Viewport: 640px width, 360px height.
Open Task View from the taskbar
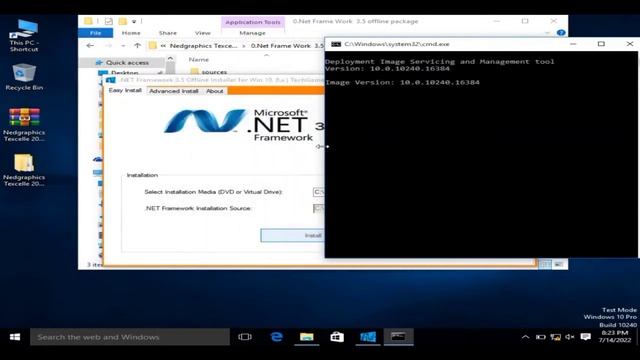pyautogui.click(x=245, y=337)
